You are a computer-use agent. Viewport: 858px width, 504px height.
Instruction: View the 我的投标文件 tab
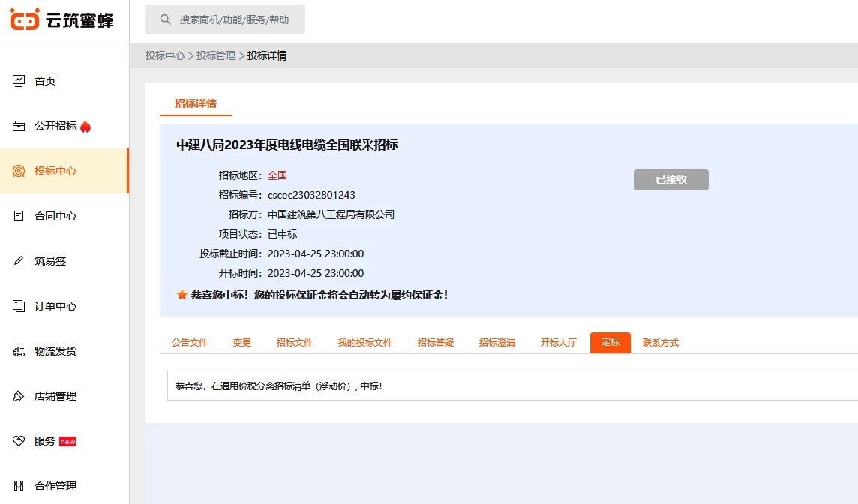(365, 343)
